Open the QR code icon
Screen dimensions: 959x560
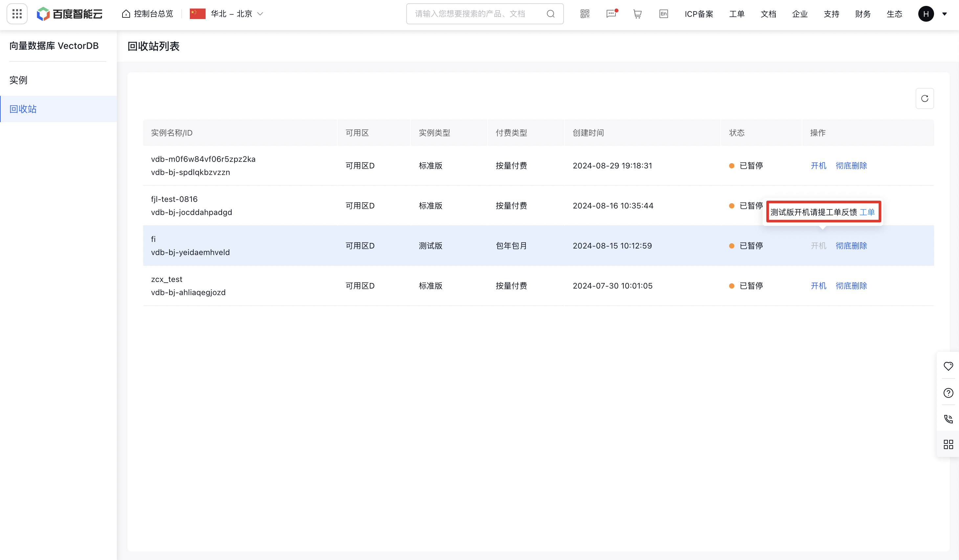point(585,14)
